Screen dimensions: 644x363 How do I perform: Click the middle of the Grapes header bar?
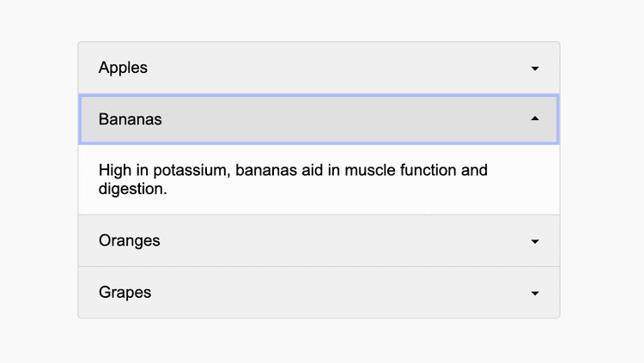[319, 293]
